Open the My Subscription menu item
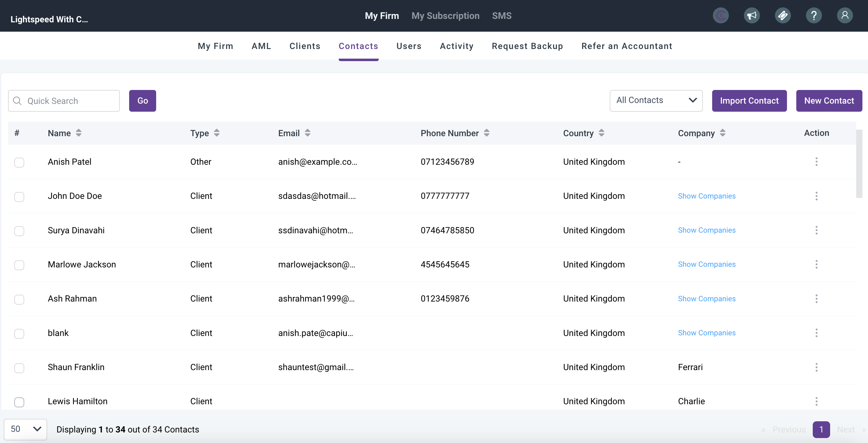This screenshot has height=443, width=868. coord(445,16)
